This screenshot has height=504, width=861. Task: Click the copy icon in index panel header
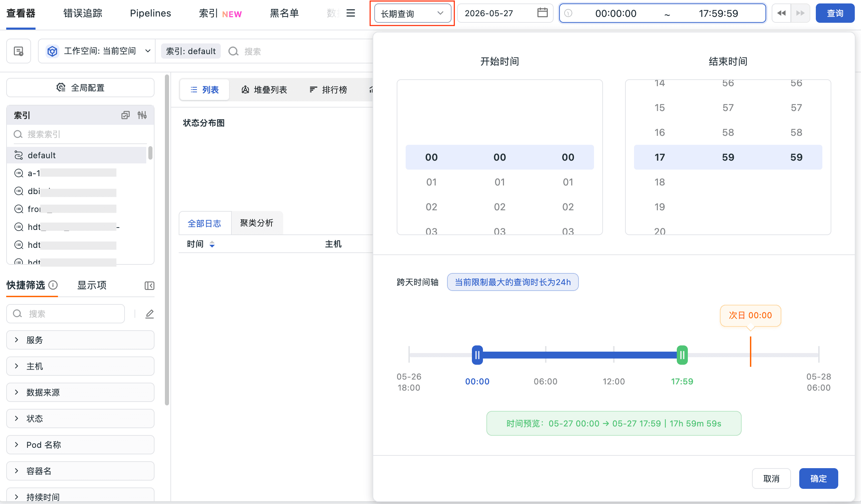pyautogui.click(x=125, y=115)
